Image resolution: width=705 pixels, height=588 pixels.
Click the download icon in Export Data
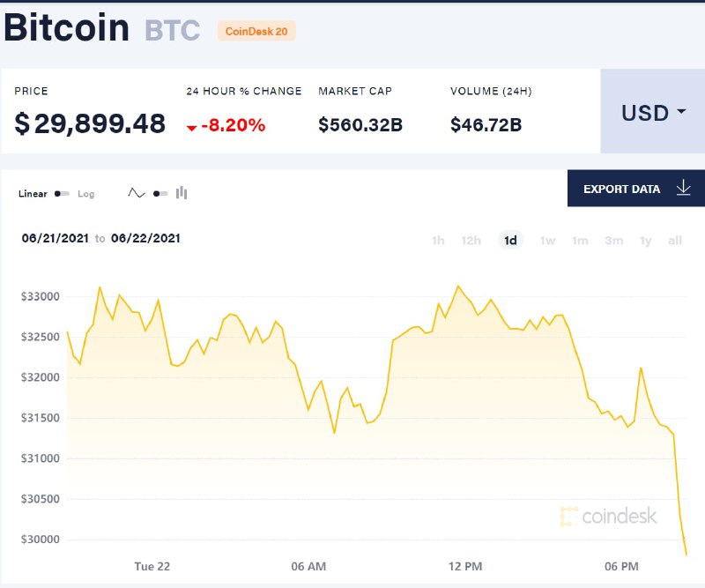click(683, 188)
